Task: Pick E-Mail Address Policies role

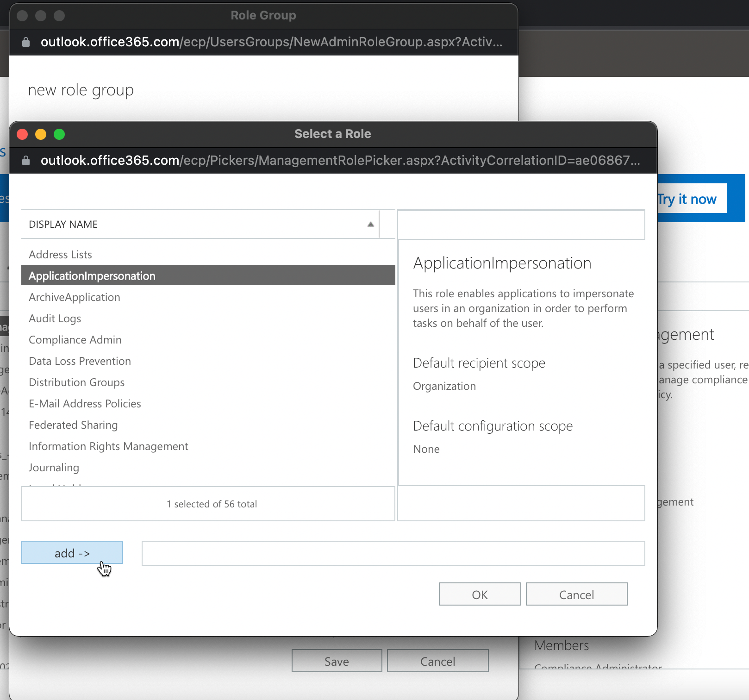Action: pyautogui.click(x=85, y=404)
